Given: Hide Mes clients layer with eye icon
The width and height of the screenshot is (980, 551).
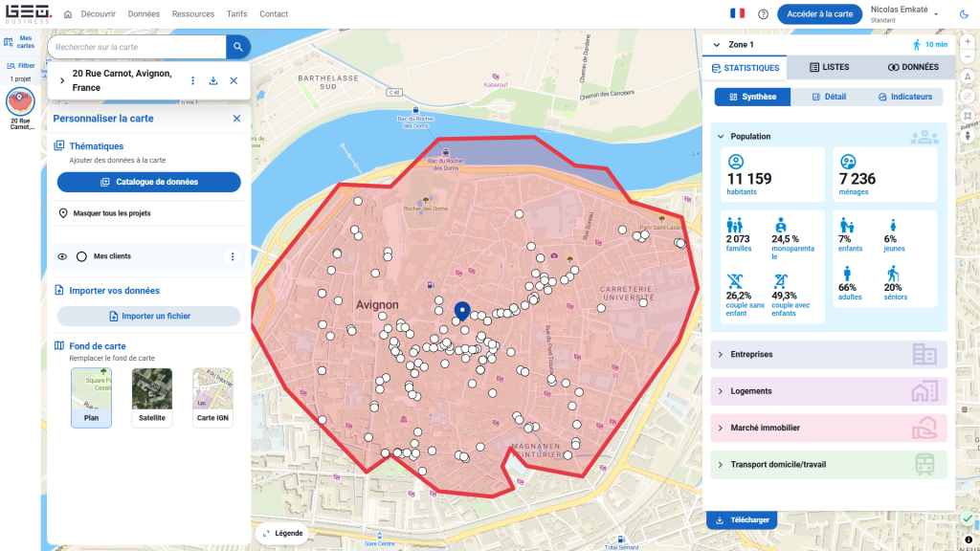Looking at the screenshot, I should click(x=62, y=256).
